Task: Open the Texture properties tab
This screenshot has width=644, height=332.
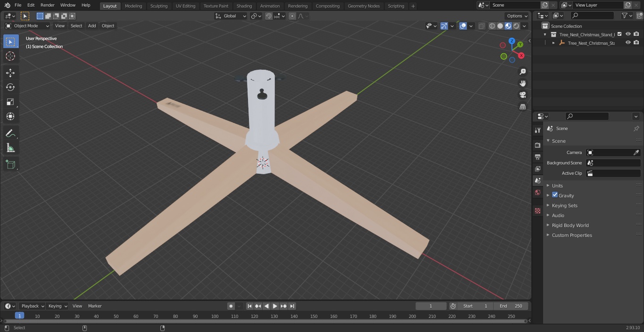Action: click(537, 211)
